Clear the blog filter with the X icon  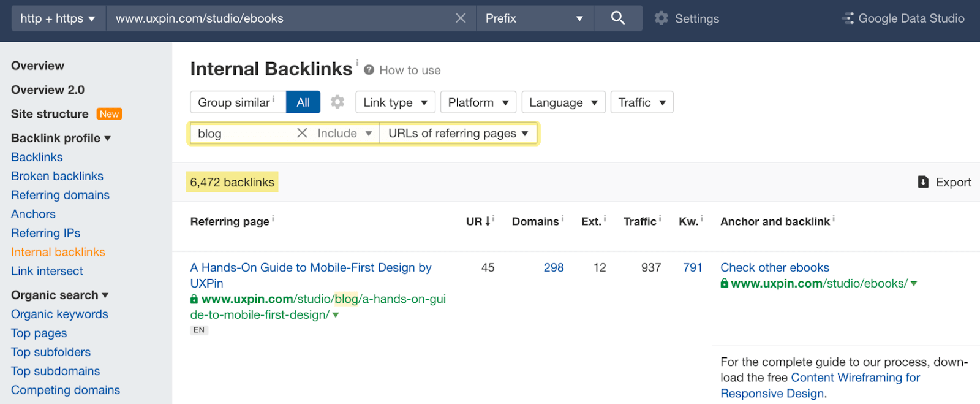tap(302, 133)
